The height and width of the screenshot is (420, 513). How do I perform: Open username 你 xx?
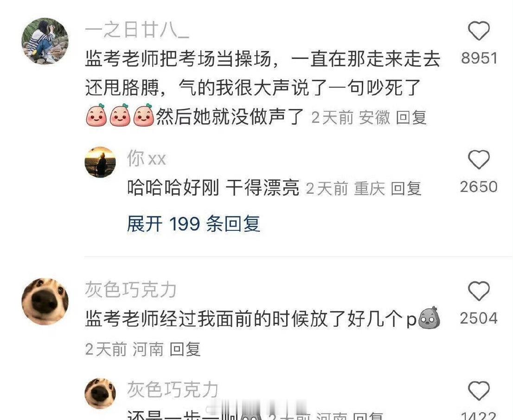point(146,159)
